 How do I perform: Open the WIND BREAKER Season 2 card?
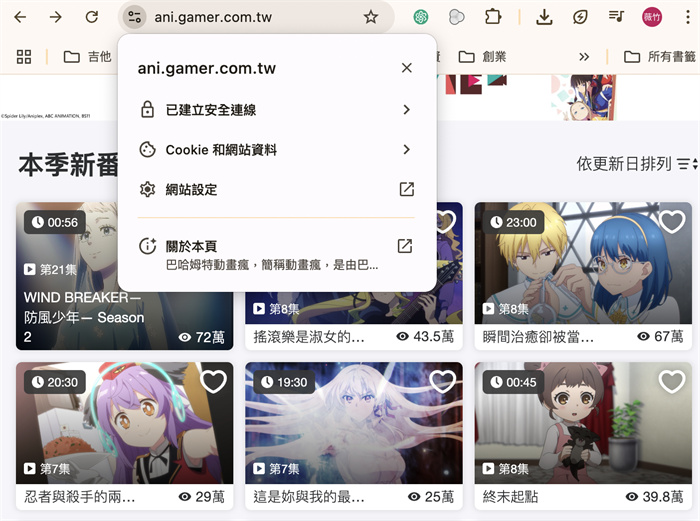124,276
